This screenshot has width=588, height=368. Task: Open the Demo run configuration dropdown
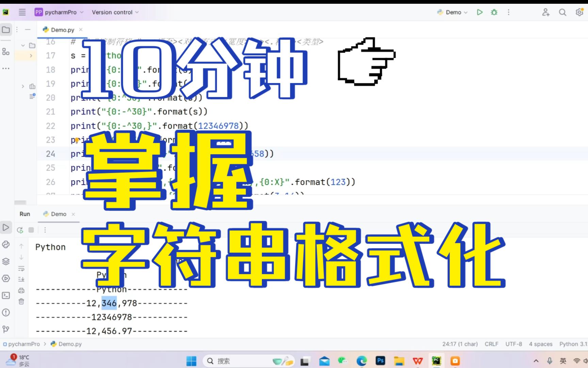[453, 12]
